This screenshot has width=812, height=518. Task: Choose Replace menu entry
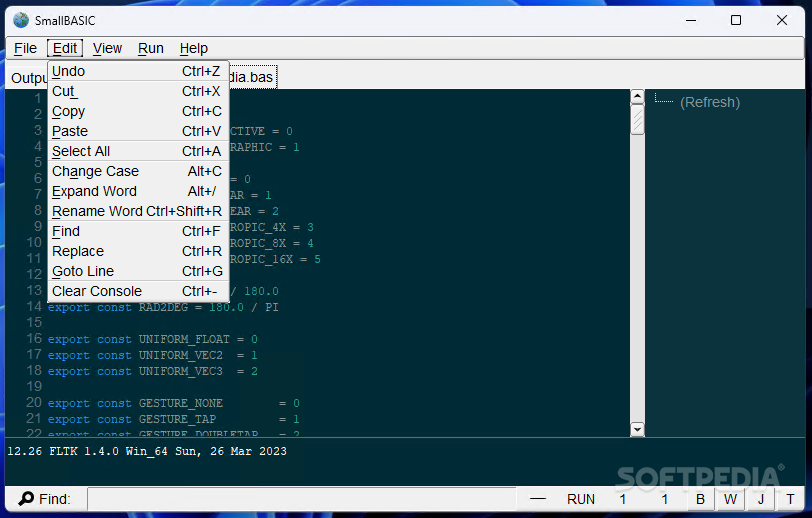tap(138, 251)
